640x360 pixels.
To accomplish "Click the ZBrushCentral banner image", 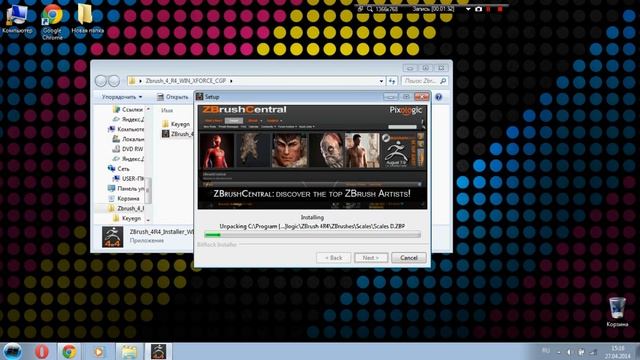I will tap(312, 157).
